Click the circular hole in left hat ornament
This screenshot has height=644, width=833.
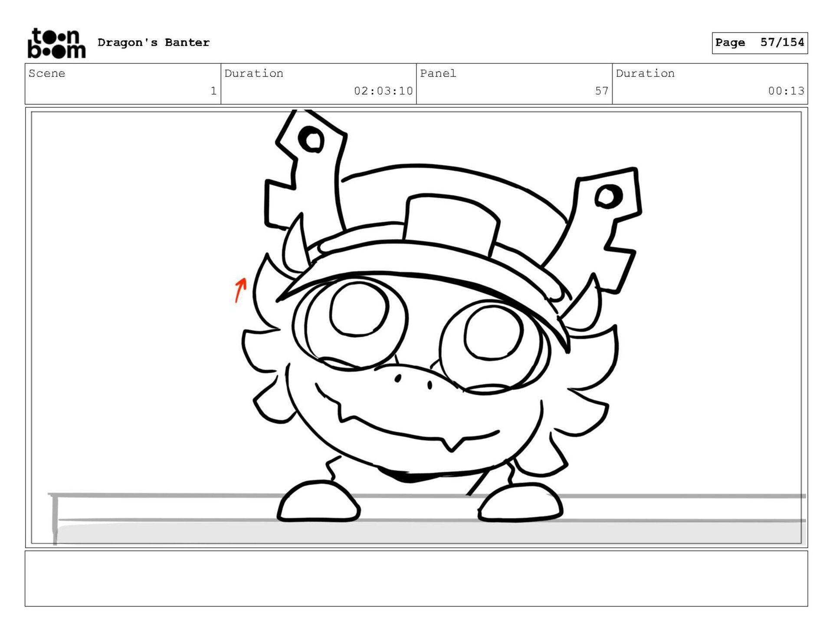(312, 140)
